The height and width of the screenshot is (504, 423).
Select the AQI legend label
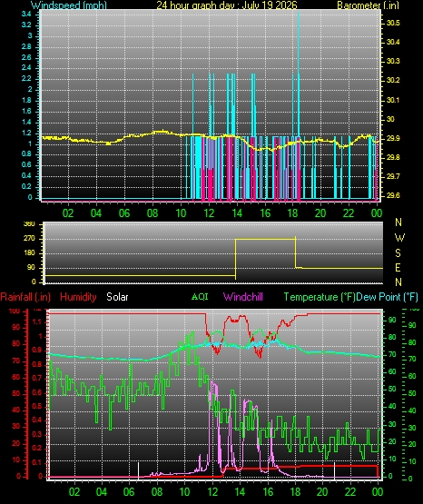(200, 296)
